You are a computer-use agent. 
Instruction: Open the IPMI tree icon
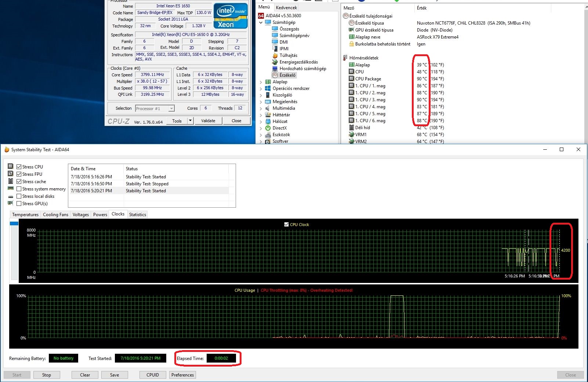coord(275,49)
